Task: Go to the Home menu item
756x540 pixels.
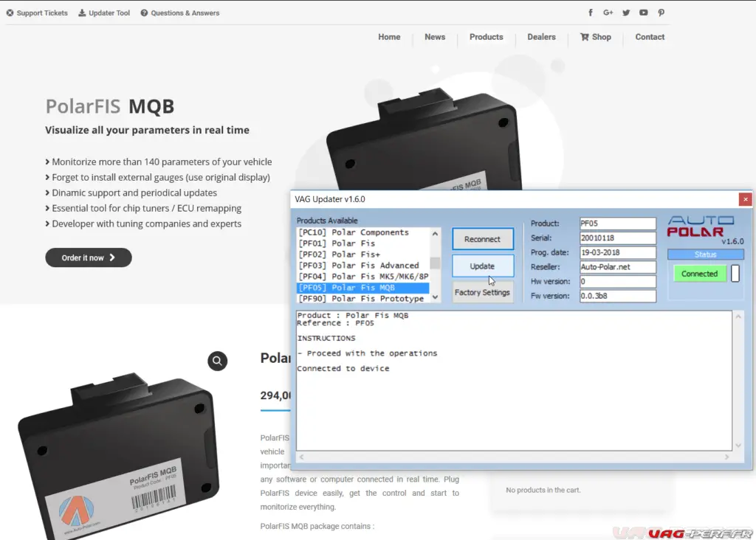Action: tap(389, 37)
